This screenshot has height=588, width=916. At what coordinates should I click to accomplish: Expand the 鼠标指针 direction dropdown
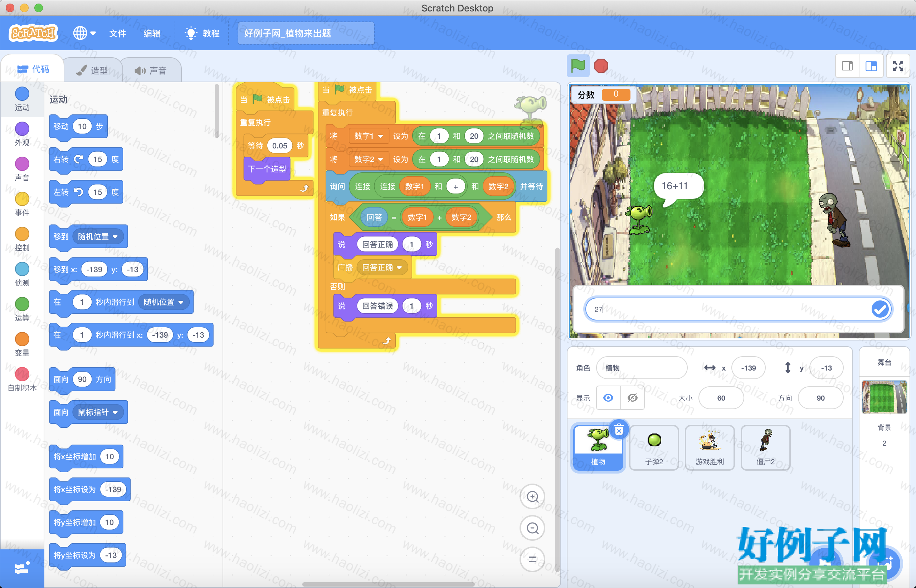(x=98, y=412)
